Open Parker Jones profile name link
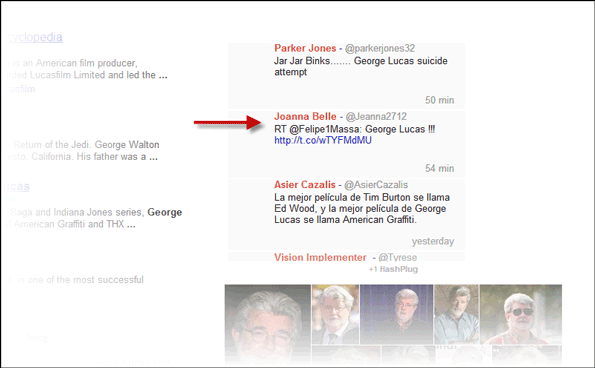The width and height of the screenshot is (595, 368). pyautogui.click(x=305, y=48)
